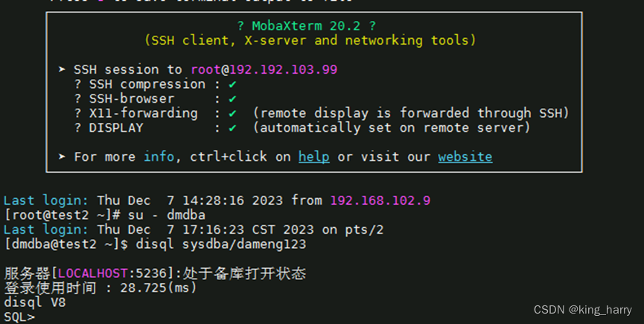Click the SQL> prompt line

click(19, 317)
